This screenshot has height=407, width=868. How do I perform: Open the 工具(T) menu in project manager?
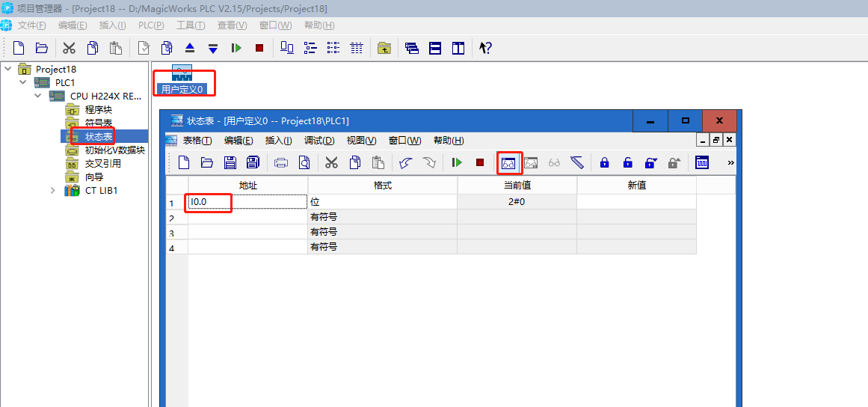(x=191, y=25)
